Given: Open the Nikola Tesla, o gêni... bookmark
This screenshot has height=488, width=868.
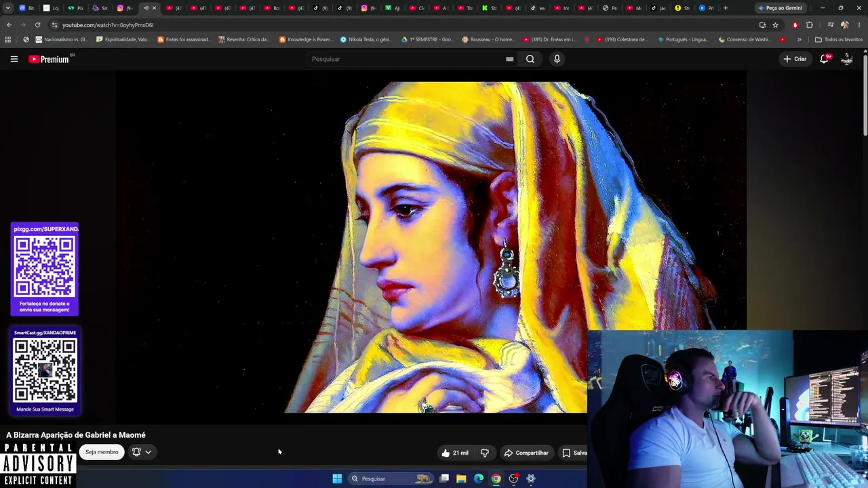Looking at the screenshot, I should (x=367, y=39).
